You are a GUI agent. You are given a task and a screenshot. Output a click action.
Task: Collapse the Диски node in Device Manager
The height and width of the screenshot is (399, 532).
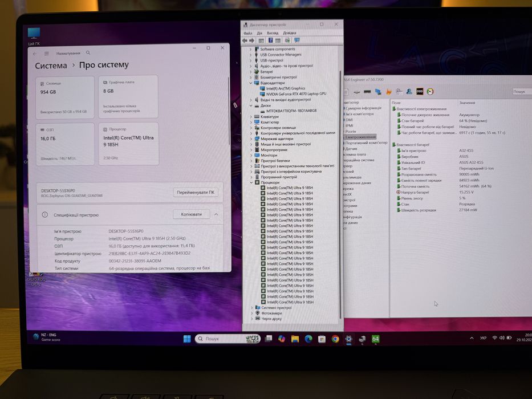coord(251,105)
